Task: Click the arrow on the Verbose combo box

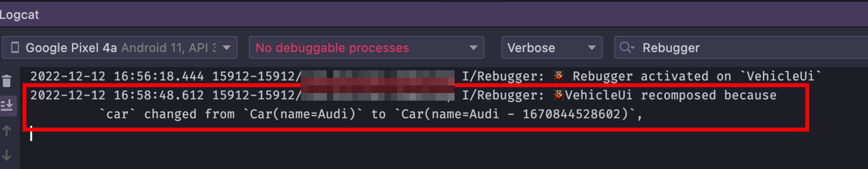Action: point(592,47)
